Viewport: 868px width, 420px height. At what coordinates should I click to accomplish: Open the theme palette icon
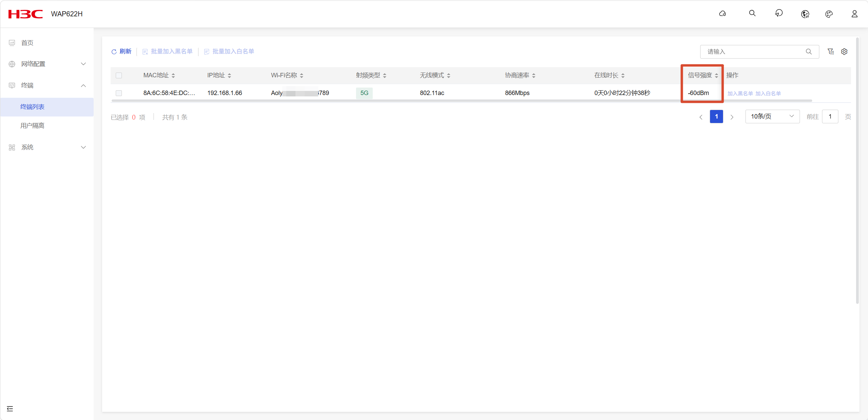click(829, 14)
